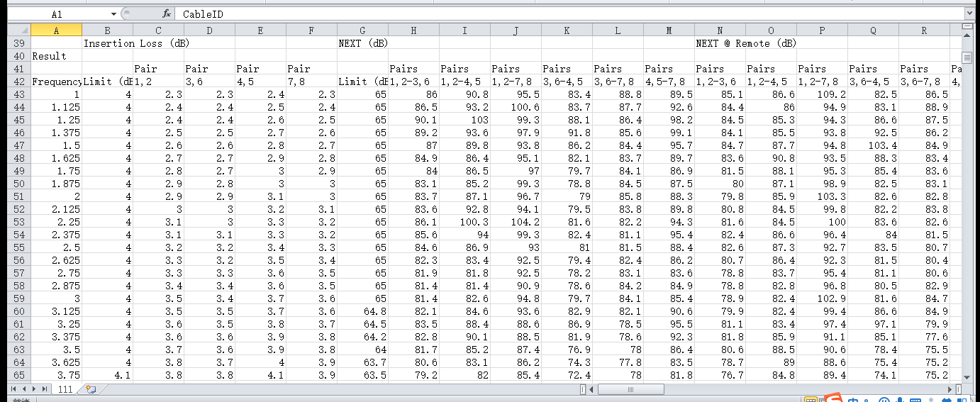Switch to sheet tab 111
The height and width of the screenshot is (402, 980).
65,389
